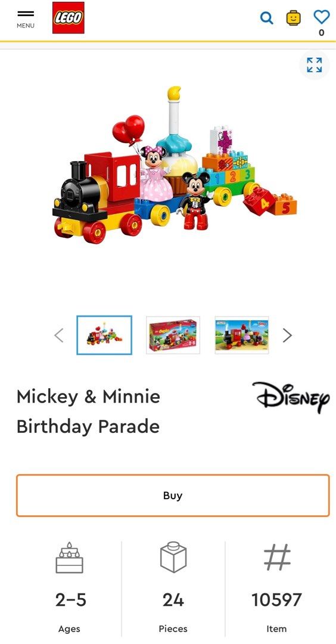Image resolution: width=336 pixels, height=644 pixels.
Task: Click the hash Item number icon
Action: click(x=277, y=558)
